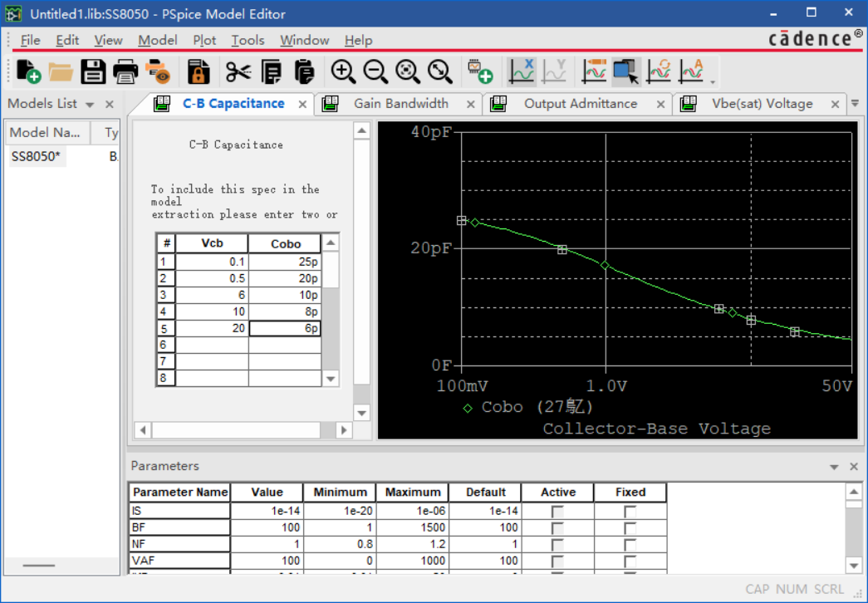Click the spec pane horizontal scrollbar left arrow
The image size is (868, 603).
(x=143, y=430)
